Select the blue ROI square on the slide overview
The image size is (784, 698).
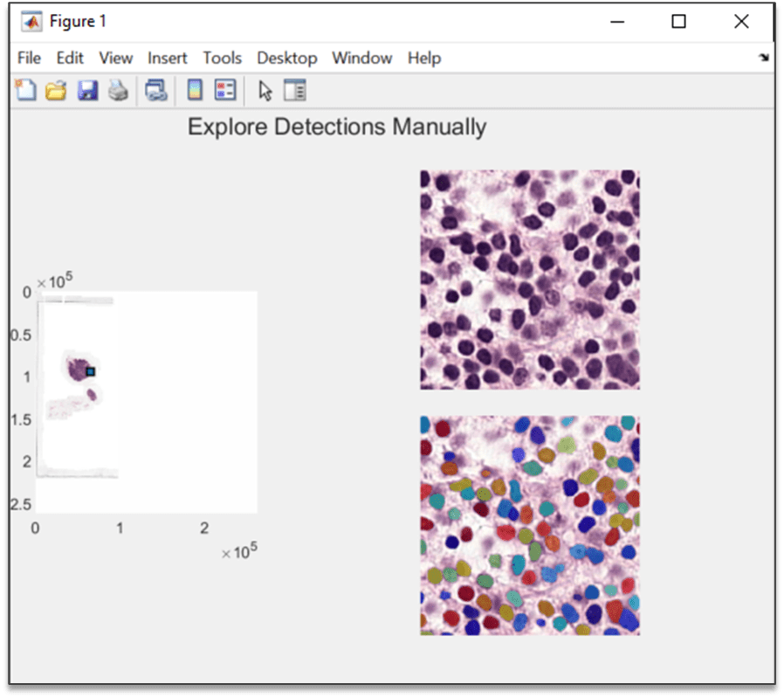90,372
